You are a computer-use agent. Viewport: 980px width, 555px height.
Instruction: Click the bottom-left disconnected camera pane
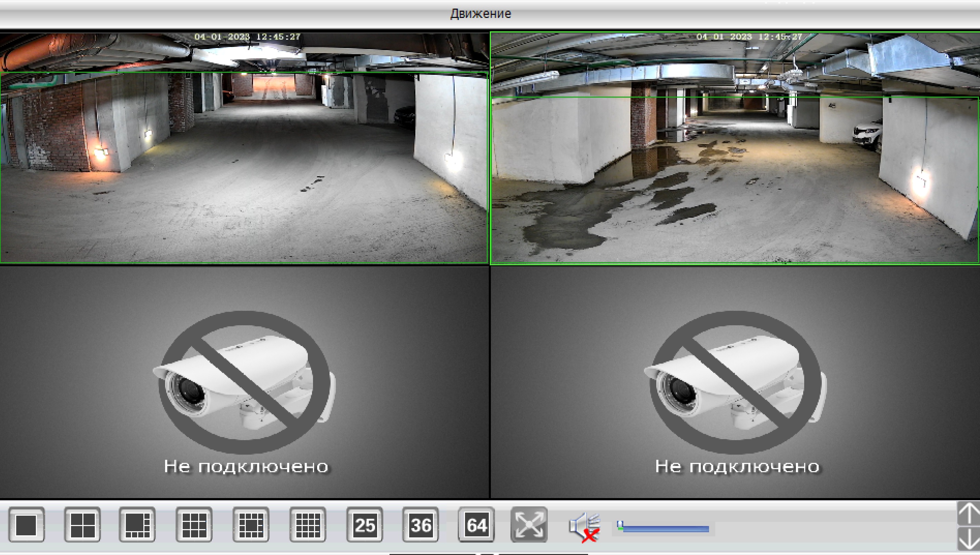(x=244, y=381)
